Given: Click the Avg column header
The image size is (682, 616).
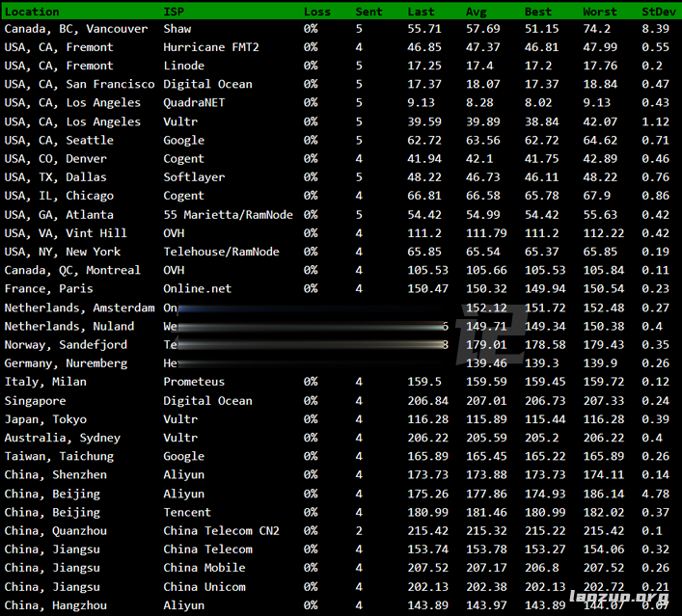Looking at the screenshot, I should [x=477, y=12].
